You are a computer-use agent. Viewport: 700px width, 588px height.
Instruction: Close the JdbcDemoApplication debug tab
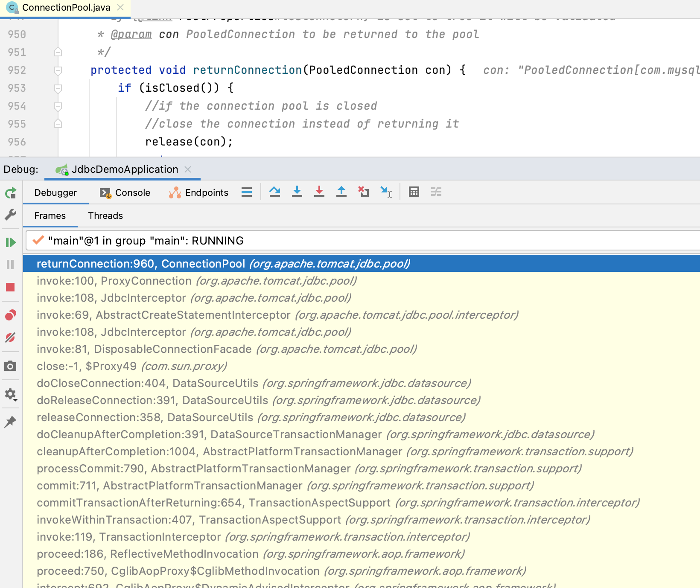coord(188,169)
